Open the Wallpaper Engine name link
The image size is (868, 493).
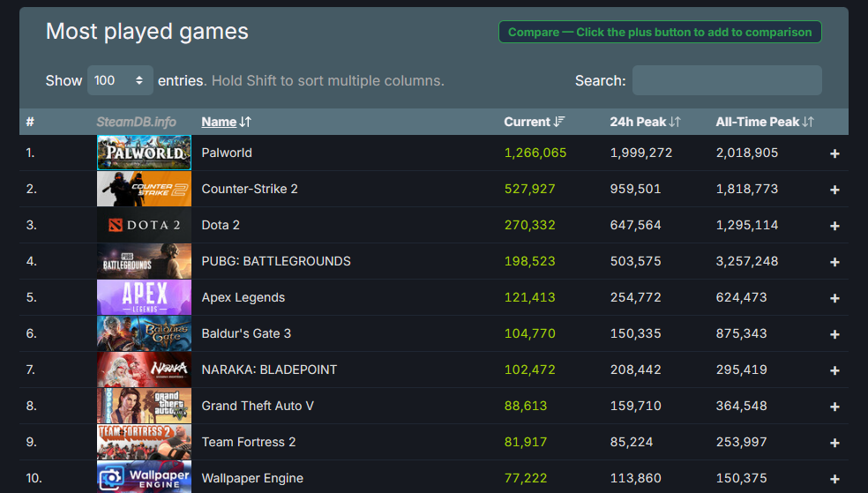[x=252, y=478]
